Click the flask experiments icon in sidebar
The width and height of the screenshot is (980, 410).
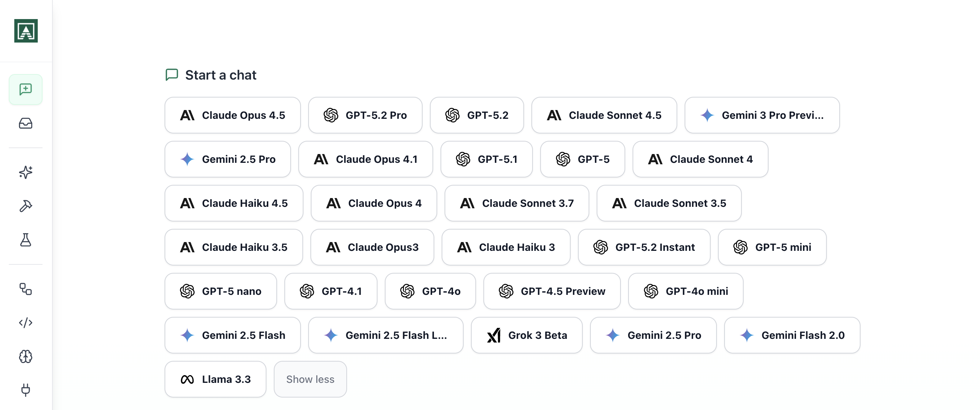click(26, 240)
